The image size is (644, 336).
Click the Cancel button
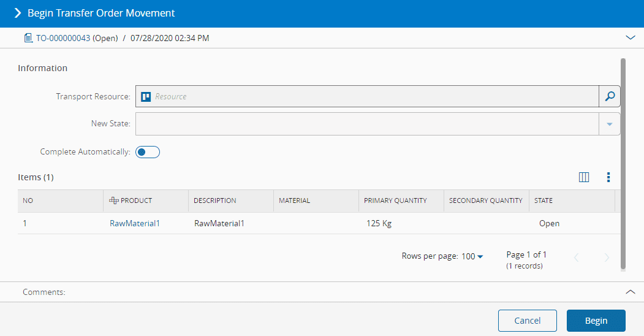(527, 321)
